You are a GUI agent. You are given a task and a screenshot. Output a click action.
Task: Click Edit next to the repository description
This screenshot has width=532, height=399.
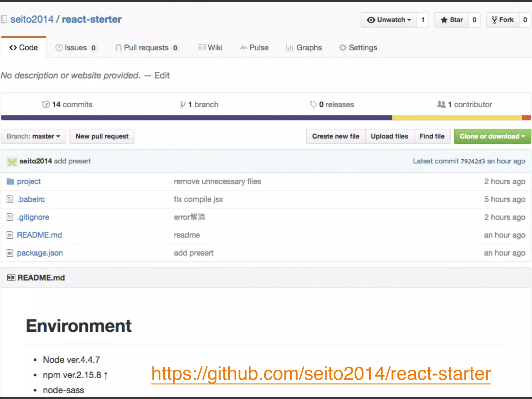coord(162,75)
